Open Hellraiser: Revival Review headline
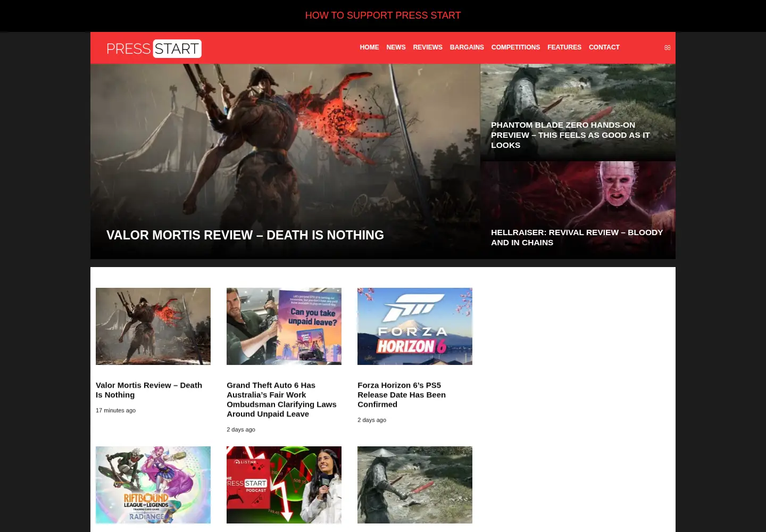This screenshot has height=532, width=766. (577, 237)
